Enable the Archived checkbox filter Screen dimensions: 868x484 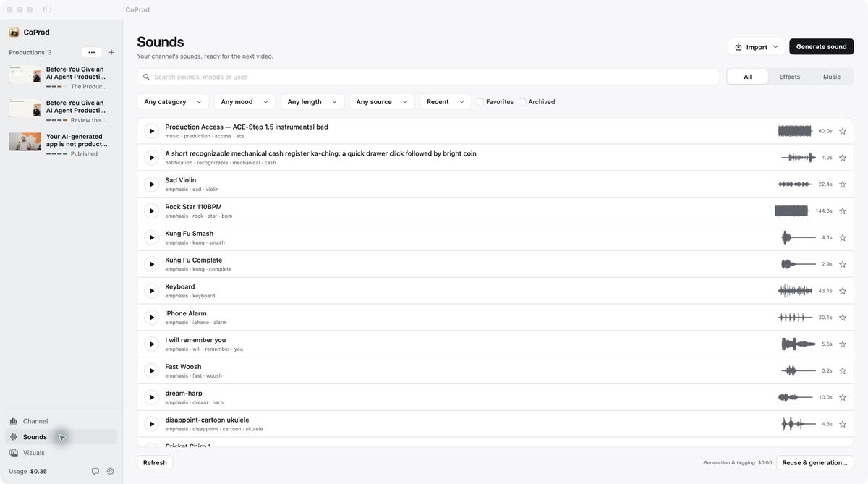(x=522, y=102)
